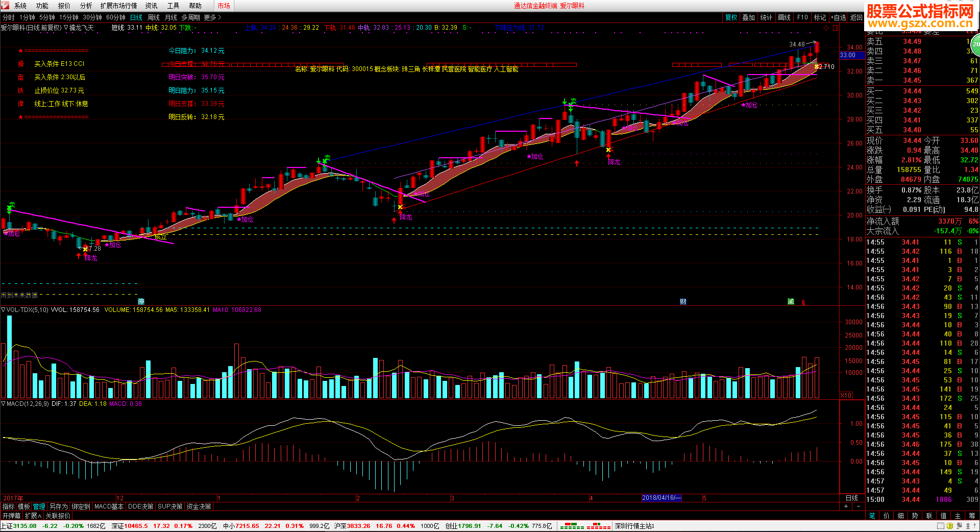Open the 日线 period selector beside the date axis
Viewport: 980px width, 532px height.
(852, 498)
